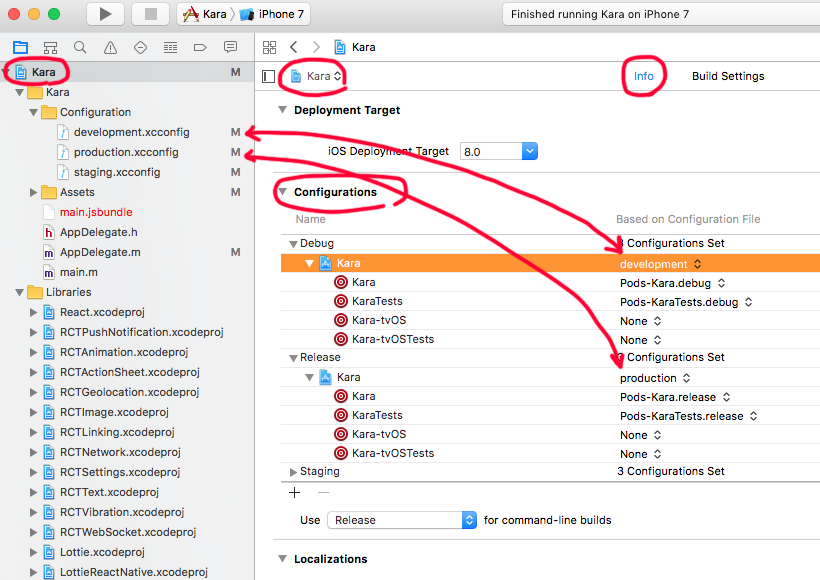The image size is (820, 580).
Task: Open the iOS Deployment Target dropdown
Action: point(530,151)
